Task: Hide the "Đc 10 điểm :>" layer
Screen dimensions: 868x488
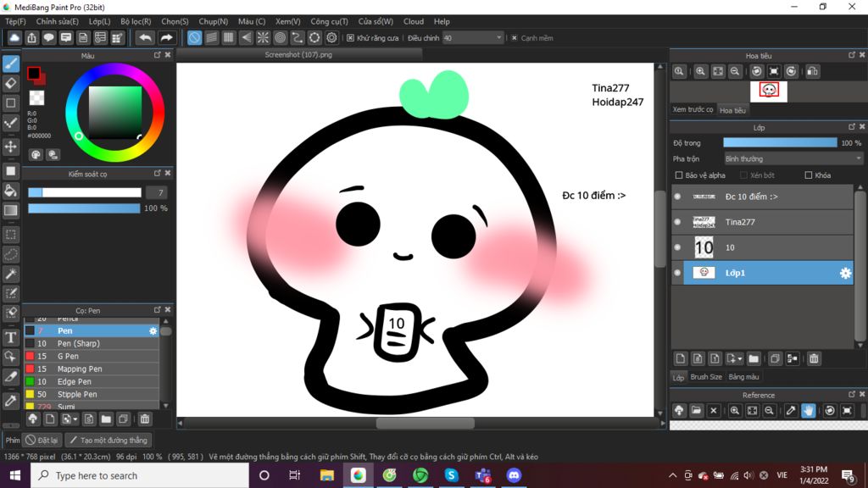Action: click(677, 197)
